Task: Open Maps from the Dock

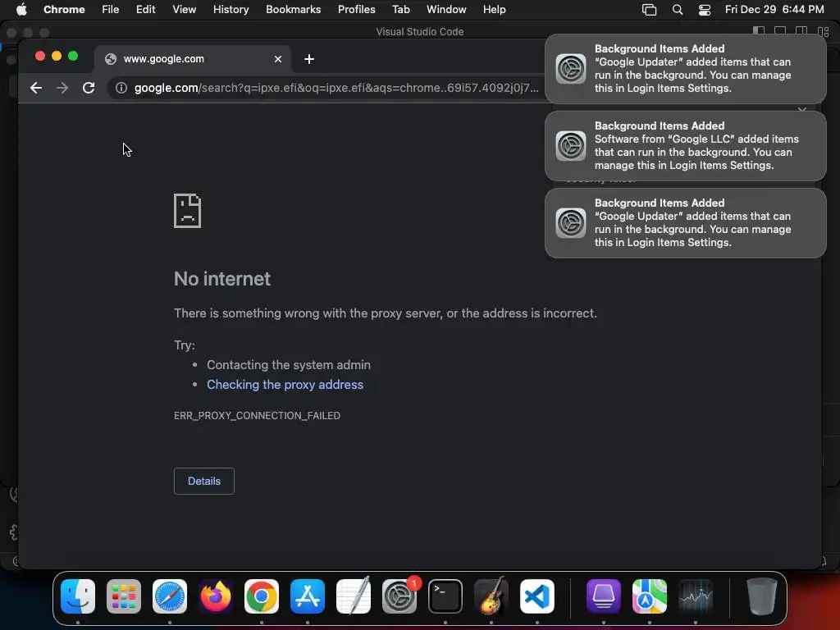Action: (650, 596)
